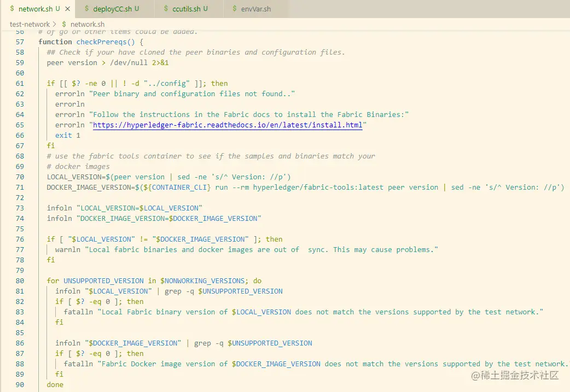Image resolution: width=570 pixels, height=392 pixels.
Task: Click 'peer version > /dev/null 2>&1' line
Action: click(108, 62)
